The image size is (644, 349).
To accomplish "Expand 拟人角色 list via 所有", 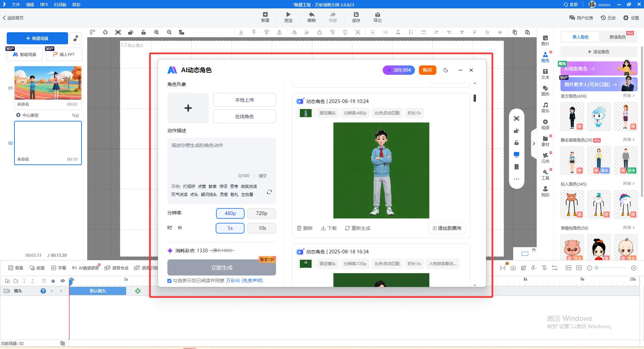I will (x=629, y=184).
